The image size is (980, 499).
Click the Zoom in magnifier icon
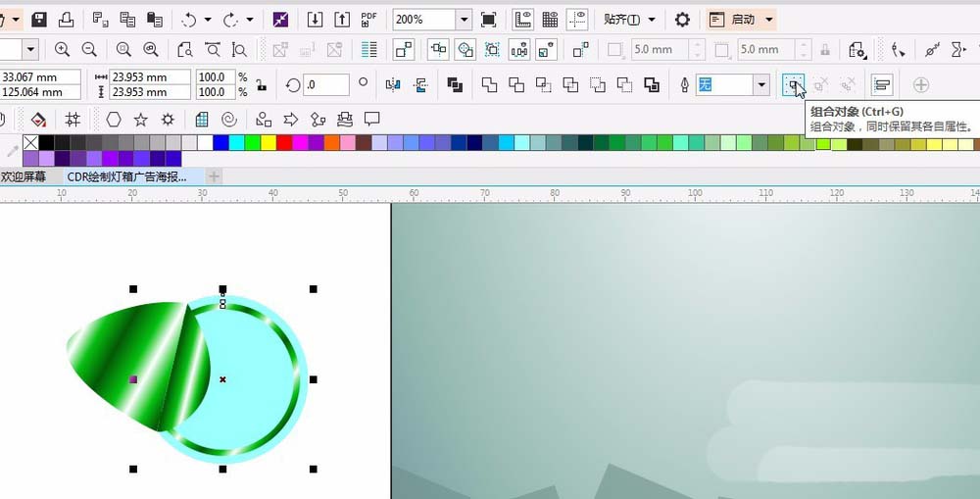62,49
